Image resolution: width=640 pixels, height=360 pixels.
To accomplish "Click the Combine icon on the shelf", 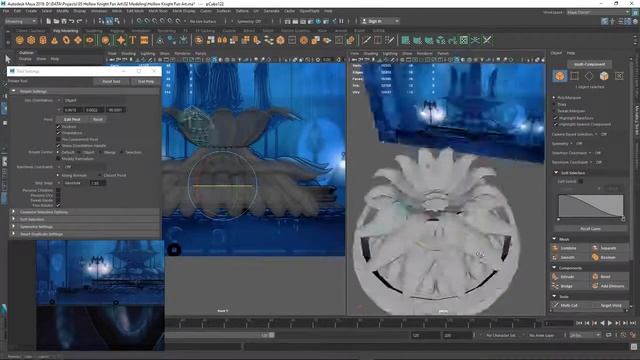I will [199, 40].
